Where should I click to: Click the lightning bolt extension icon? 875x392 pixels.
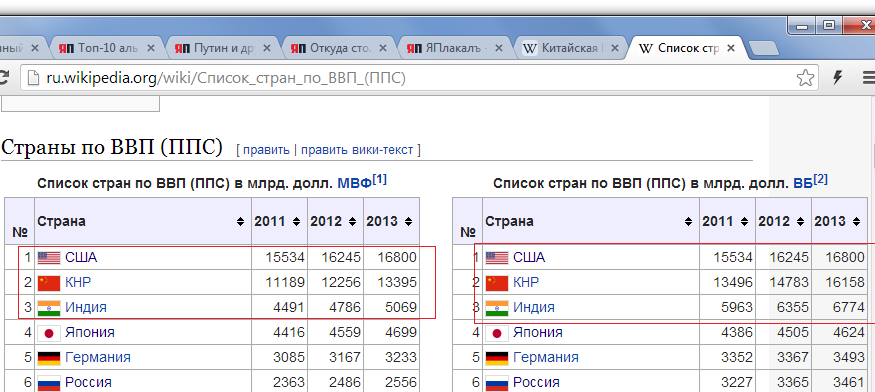pos(837,78)
